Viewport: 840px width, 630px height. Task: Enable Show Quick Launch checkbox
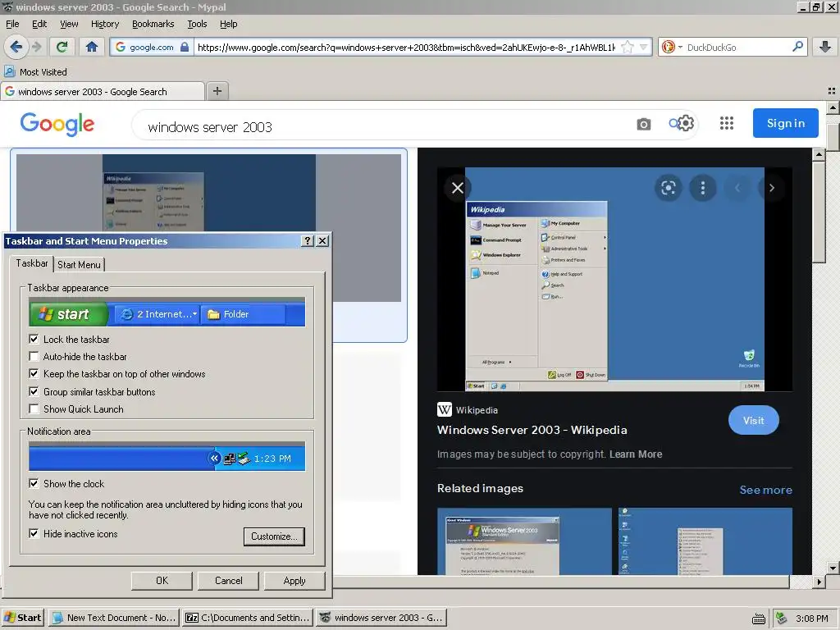click(34, 409)
